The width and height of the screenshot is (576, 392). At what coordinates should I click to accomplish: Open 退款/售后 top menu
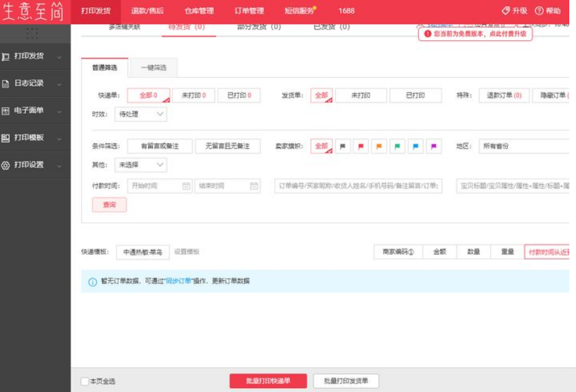[148, 11]
